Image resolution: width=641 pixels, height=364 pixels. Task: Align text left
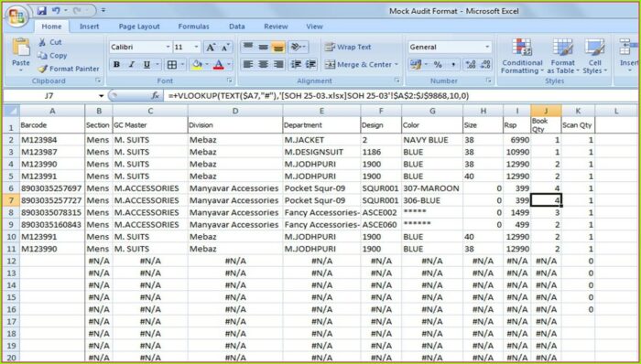(x=248, y=64)
